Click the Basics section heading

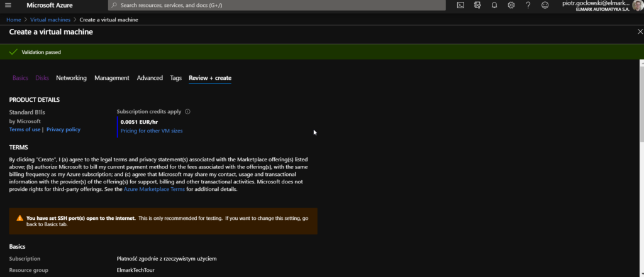[x=17, y=247]
